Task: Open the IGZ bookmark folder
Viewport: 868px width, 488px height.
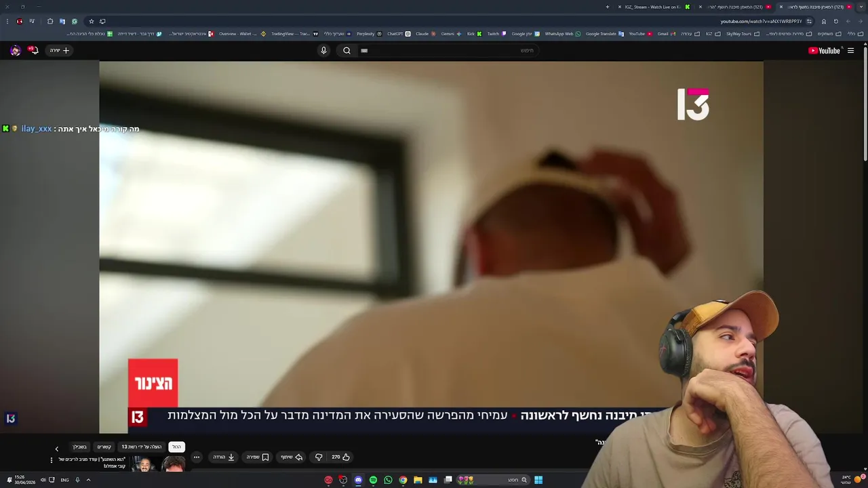Action: point(713,33)
